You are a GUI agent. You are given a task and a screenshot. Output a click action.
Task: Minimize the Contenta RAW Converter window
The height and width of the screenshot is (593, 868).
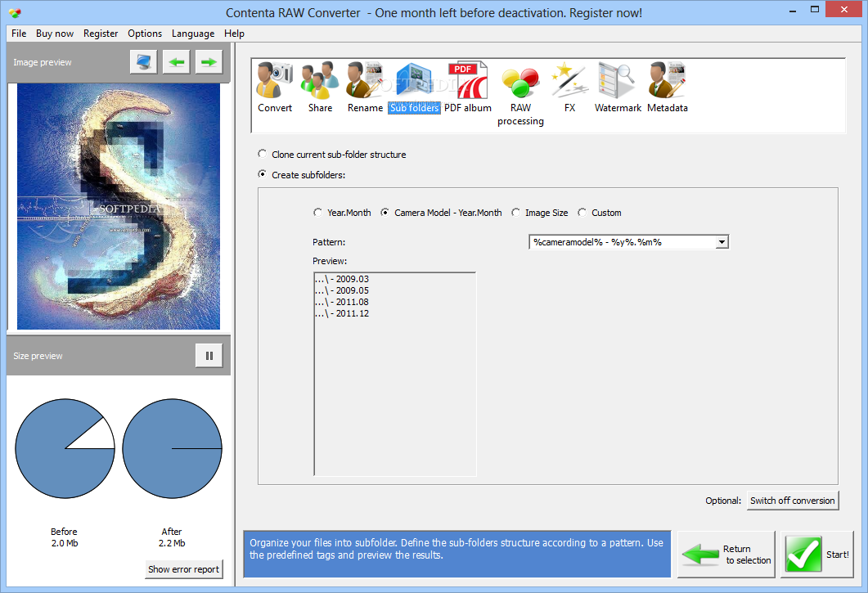pyautogui.click(x=792, y=10)
